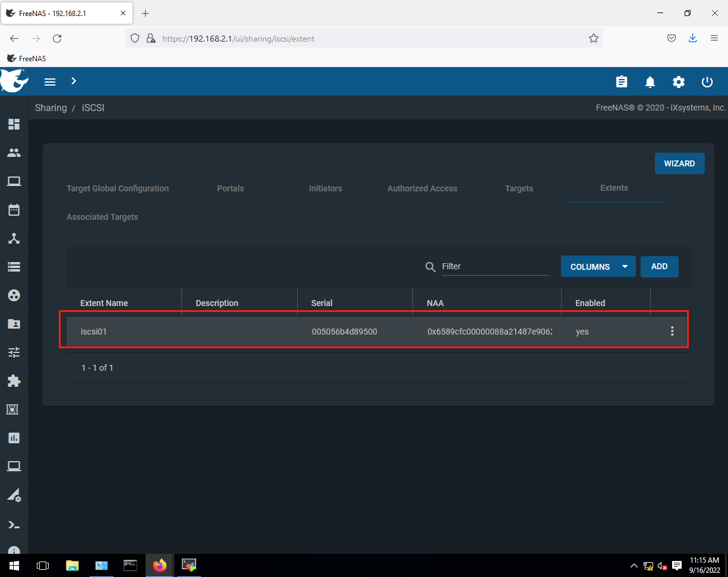Click the FreeNAS shark logo

(14, 81)
